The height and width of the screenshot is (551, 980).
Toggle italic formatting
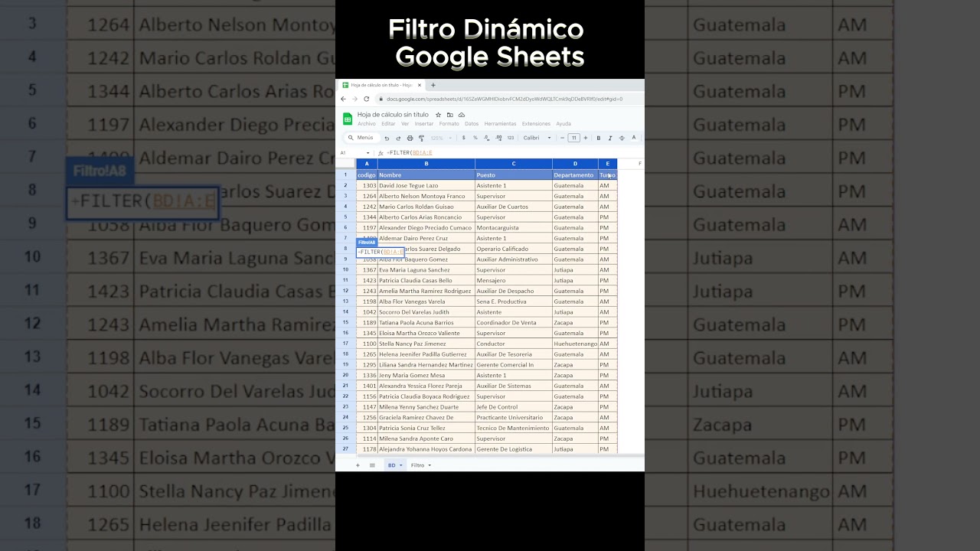610,138
